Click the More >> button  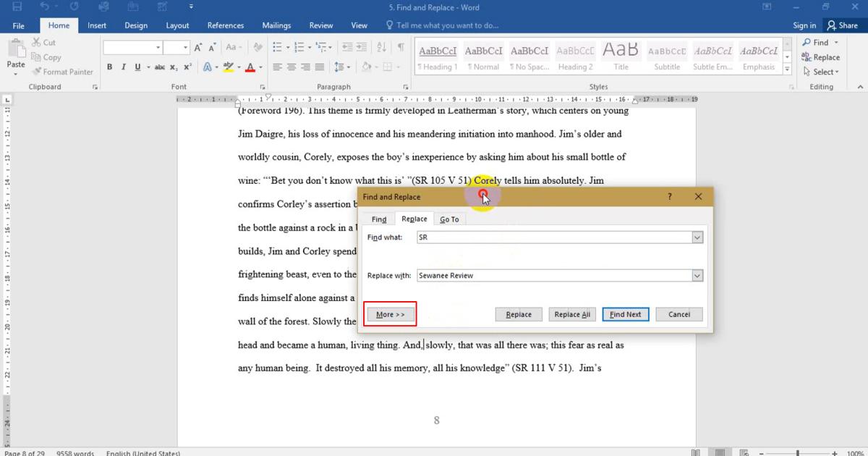(x=391, y=315)
